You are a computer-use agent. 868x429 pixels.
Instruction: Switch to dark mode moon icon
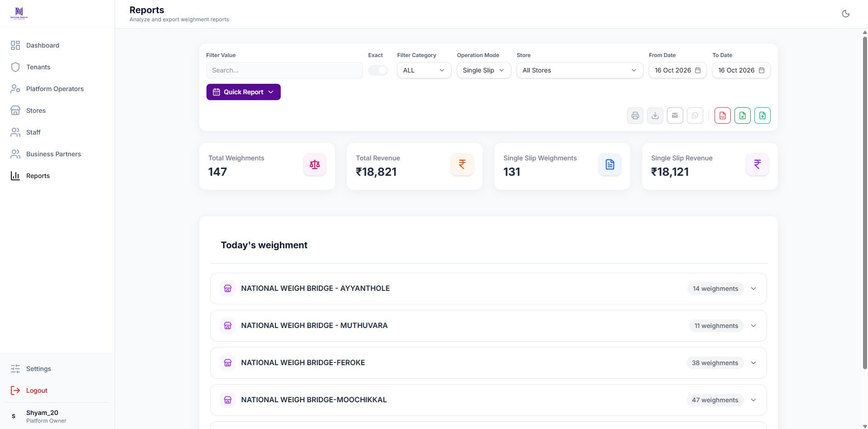(x=846, y=14)
